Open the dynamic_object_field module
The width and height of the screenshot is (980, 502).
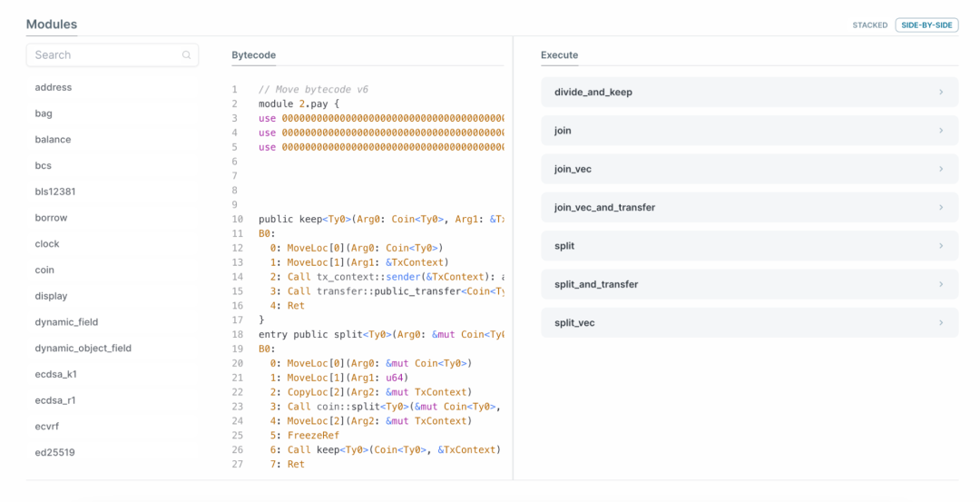click(x=83, y=349)
